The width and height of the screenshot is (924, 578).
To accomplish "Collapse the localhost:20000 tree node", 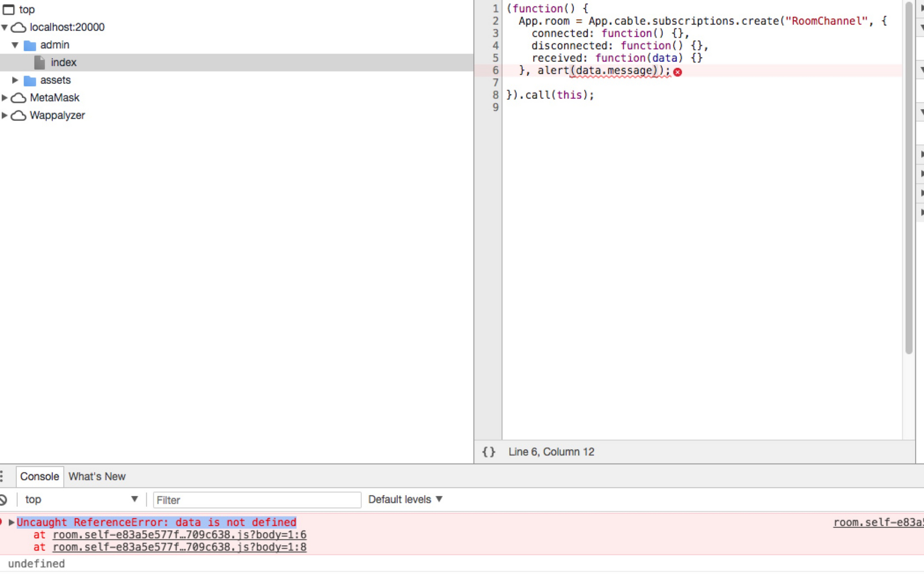I will click(5, 27).
